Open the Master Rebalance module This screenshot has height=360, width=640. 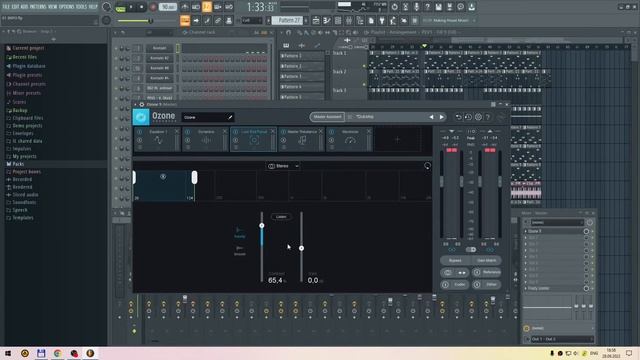coord(301,139)
